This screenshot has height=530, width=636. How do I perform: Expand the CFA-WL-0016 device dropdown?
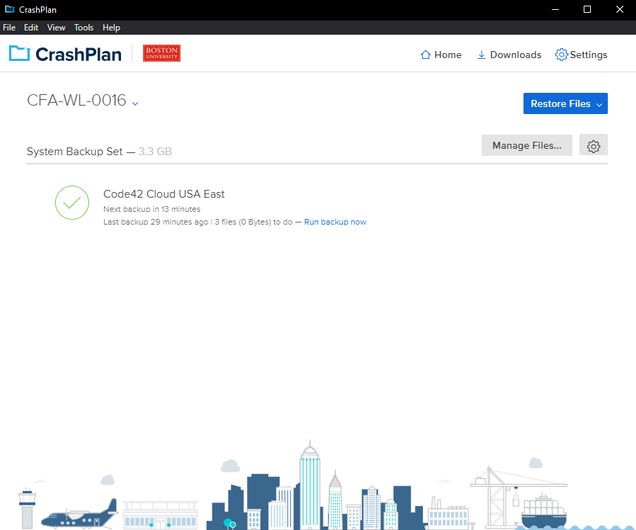point(135,103)
